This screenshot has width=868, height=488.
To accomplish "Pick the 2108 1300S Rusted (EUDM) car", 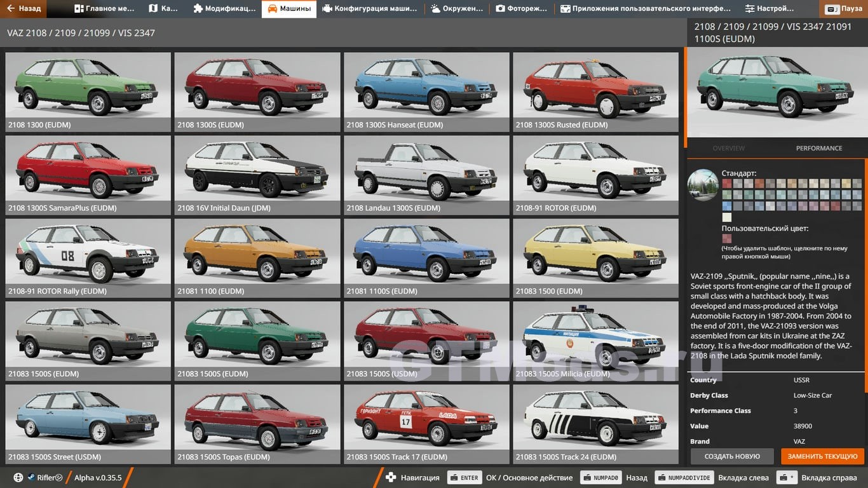I will [x=596, y=91].
